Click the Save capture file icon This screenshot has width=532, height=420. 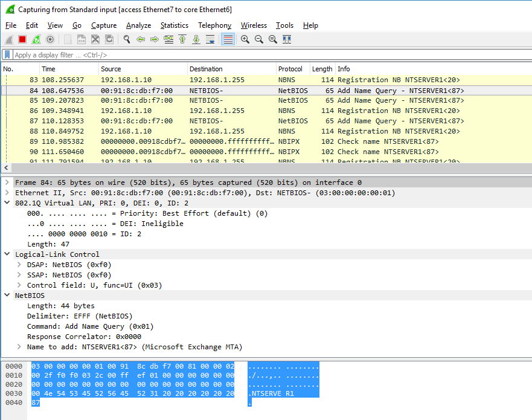82,39
